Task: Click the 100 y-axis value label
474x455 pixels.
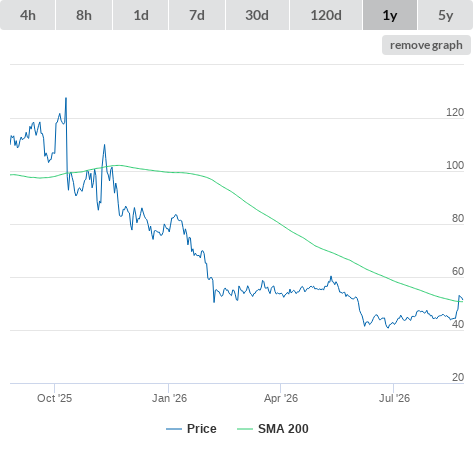Action: 455,165
